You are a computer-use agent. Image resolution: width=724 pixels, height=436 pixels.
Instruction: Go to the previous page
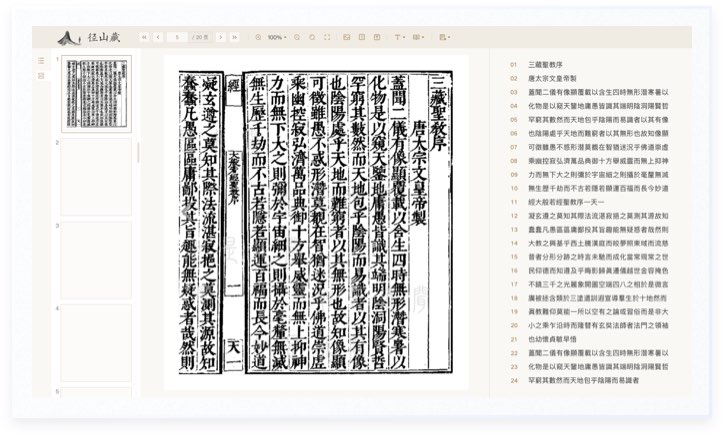click(158, 37)
